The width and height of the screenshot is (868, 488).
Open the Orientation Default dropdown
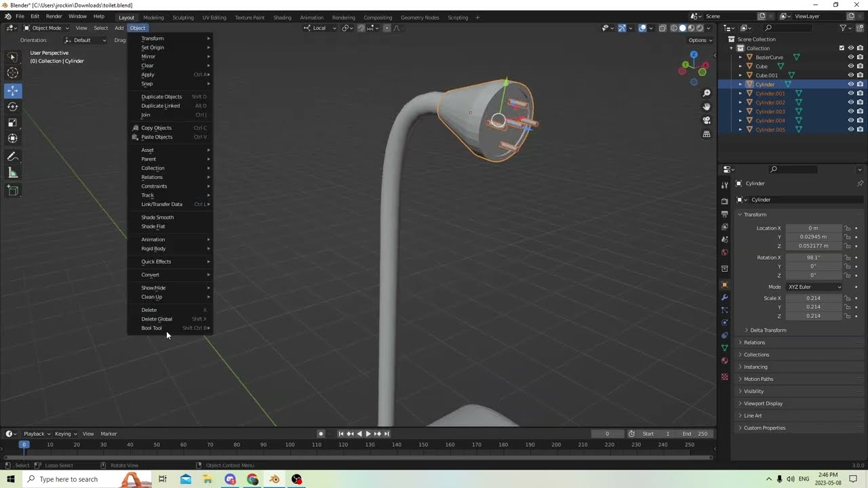click(85, 40)
